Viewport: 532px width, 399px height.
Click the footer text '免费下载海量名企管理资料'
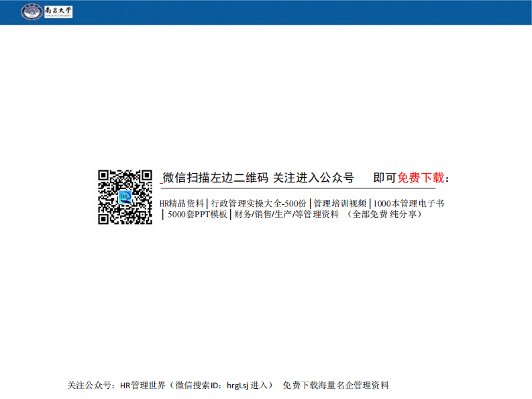336,386
